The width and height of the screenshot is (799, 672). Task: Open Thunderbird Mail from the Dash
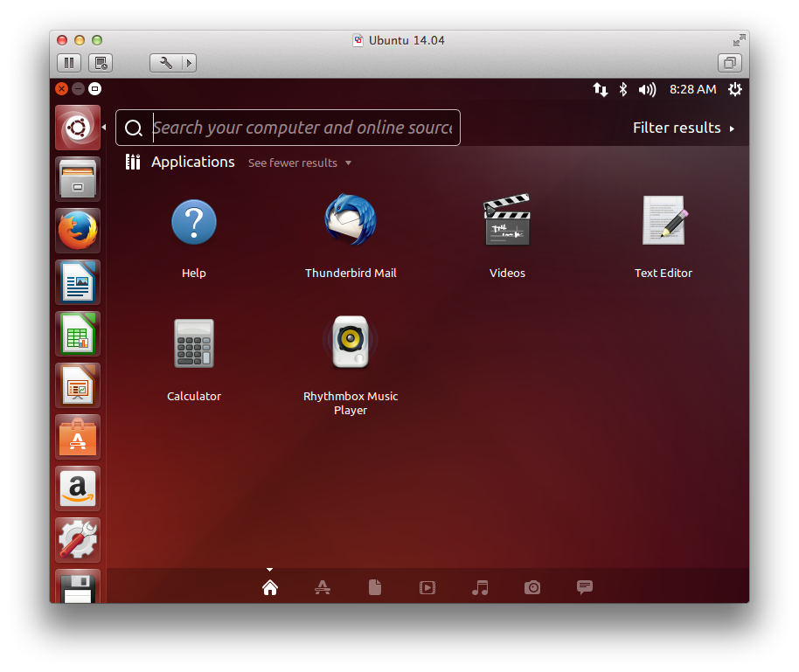[350, 221]
